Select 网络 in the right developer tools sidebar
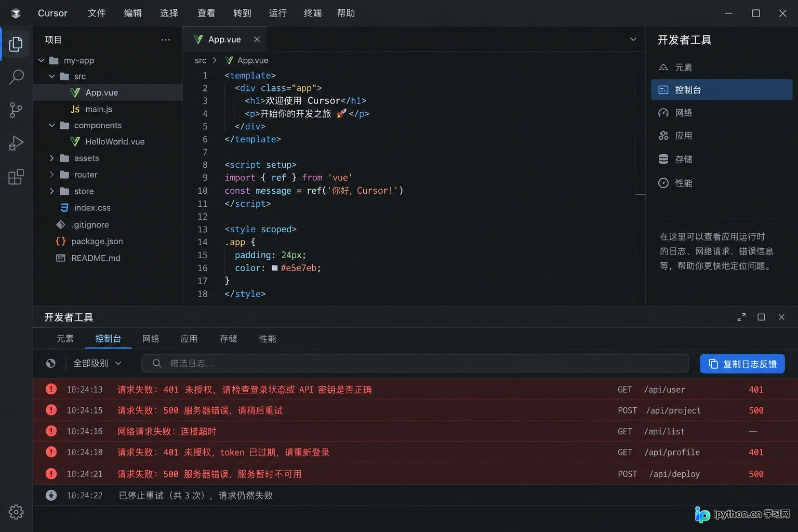This screenshot has height=532, width=798. point(722,113)
